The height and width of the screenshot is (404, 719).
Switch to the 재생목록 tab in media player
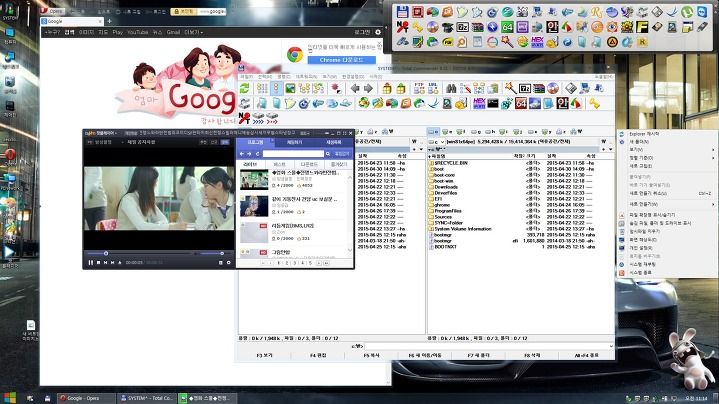334,142
